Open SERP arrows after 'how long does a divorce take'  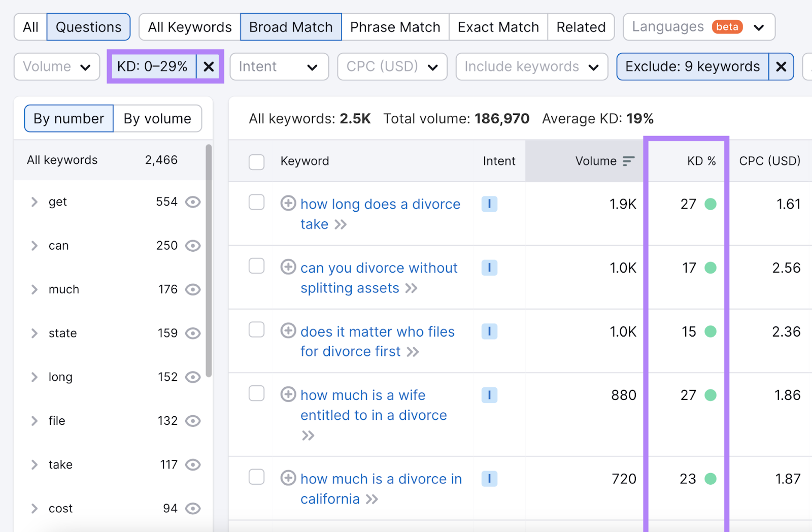click(x=341, y=224)
